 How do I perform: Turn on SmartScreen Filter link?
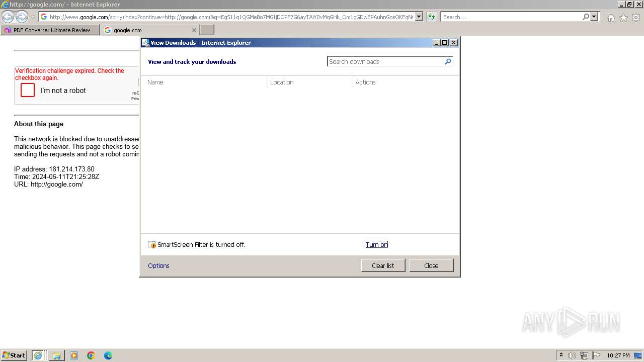[377, 245]
